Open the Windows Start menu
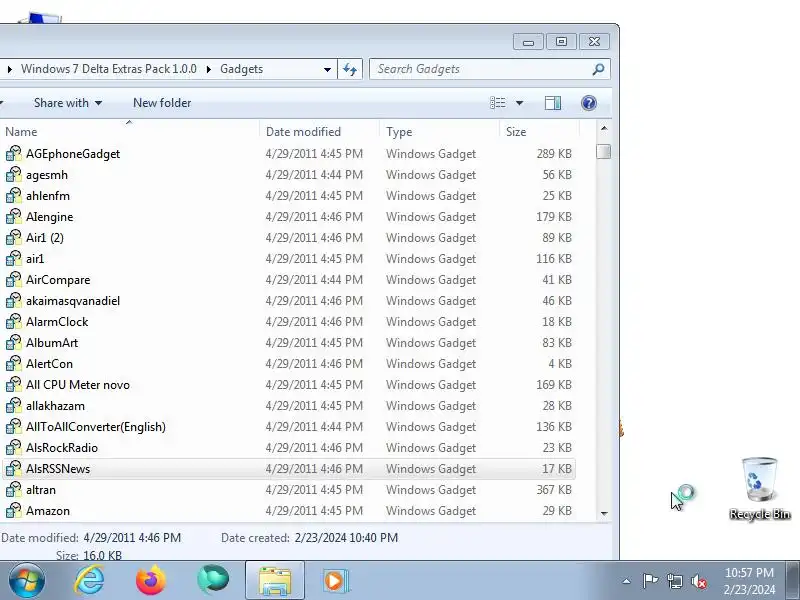 click(27, 581)
